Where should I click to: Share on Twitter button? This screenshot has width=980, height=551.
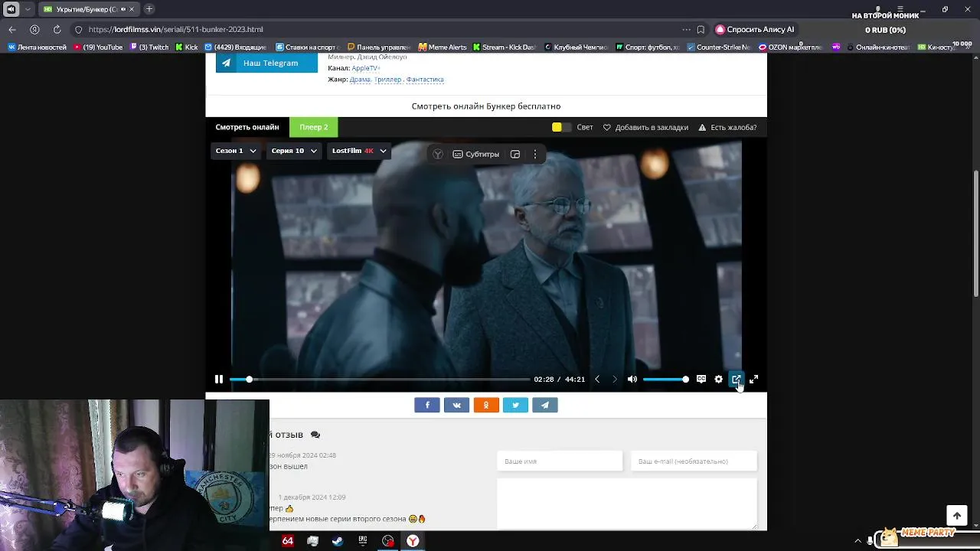[x=515, y=405]
